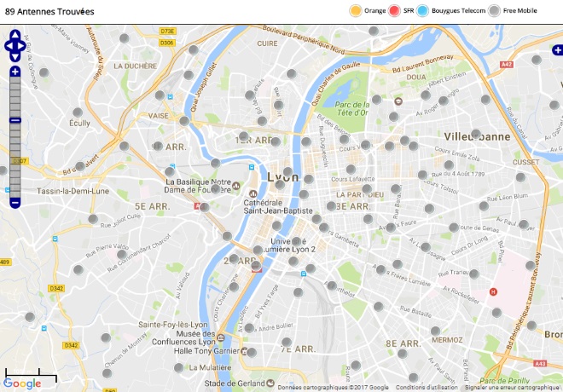Screen dimensions: 563x392
Task: Toggle the SFR operator legend circle
Action: click(394, 11)
